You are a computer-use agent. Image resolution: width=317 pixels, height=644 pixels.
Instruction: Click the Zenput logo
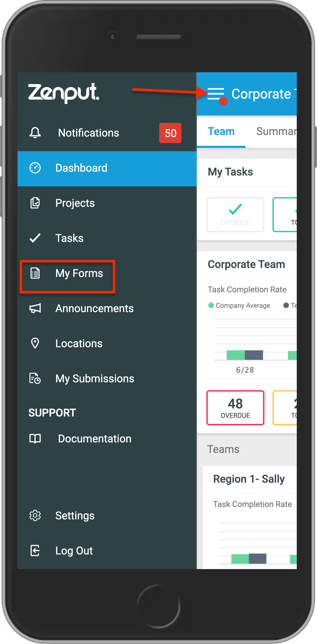(x=64, y=93)
